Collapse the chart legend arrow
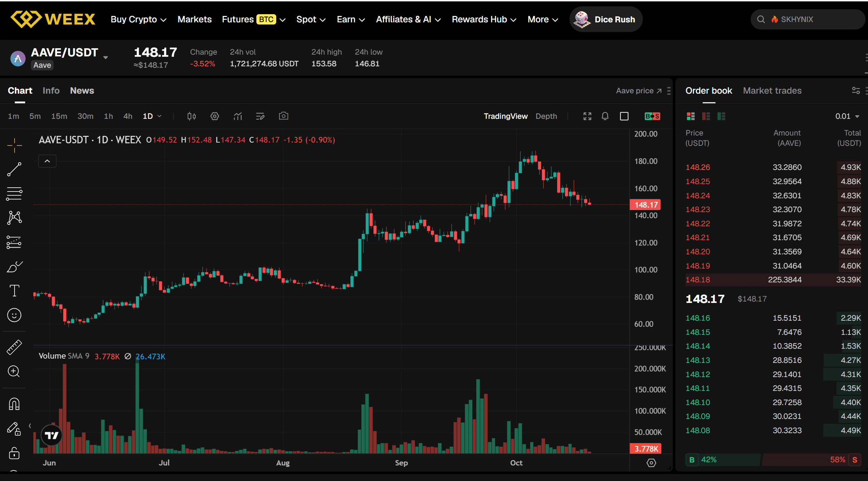 point(47,161)
